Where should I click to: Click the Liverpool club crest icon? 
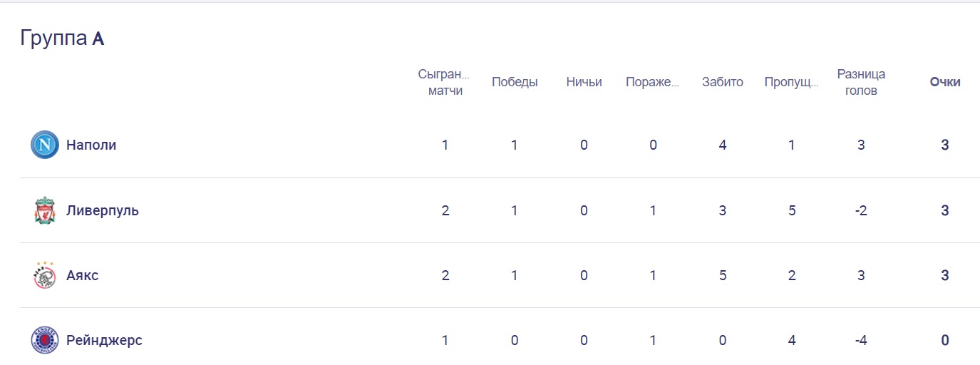click(x=44, y=211)
